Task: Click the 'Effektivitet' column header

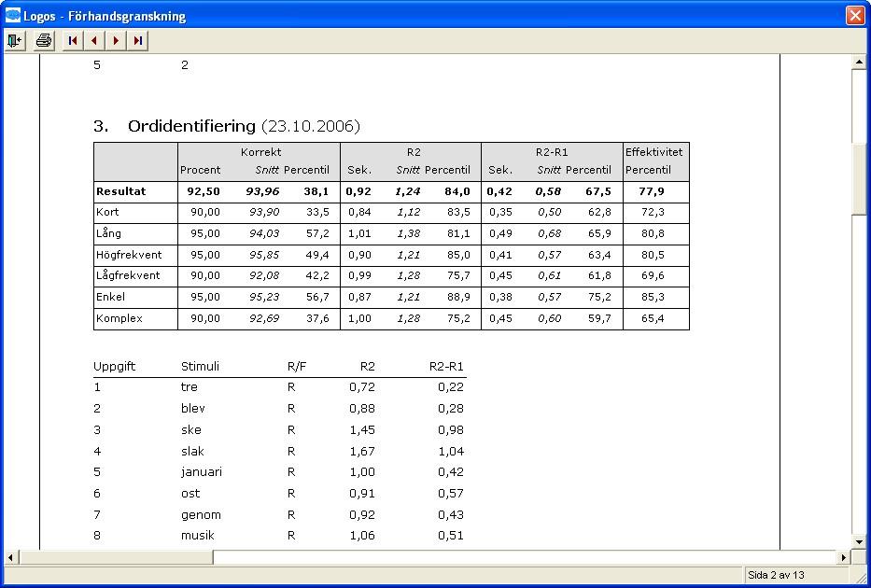Action: click(653, 152)
